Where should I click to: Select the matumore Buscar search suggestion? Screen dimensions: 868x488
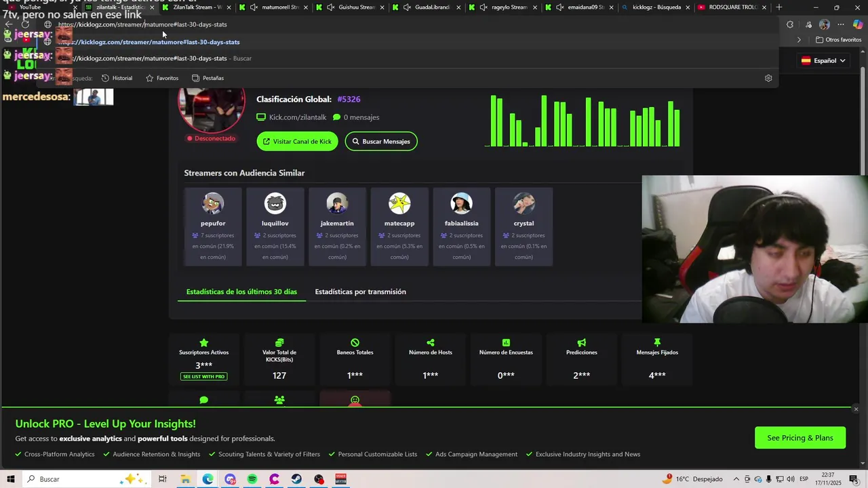point(407,58)
